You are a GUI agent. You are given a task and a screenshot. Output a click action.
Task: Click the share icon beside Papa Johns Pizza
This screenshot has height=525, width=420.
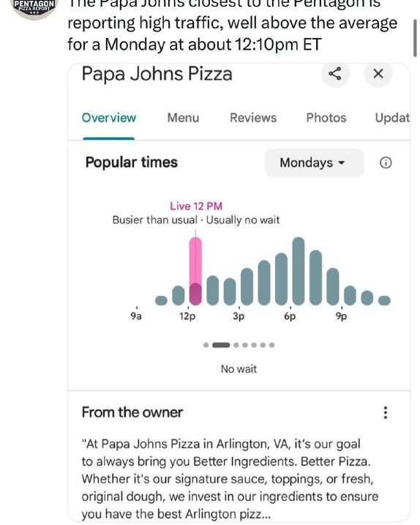(335, 73)
